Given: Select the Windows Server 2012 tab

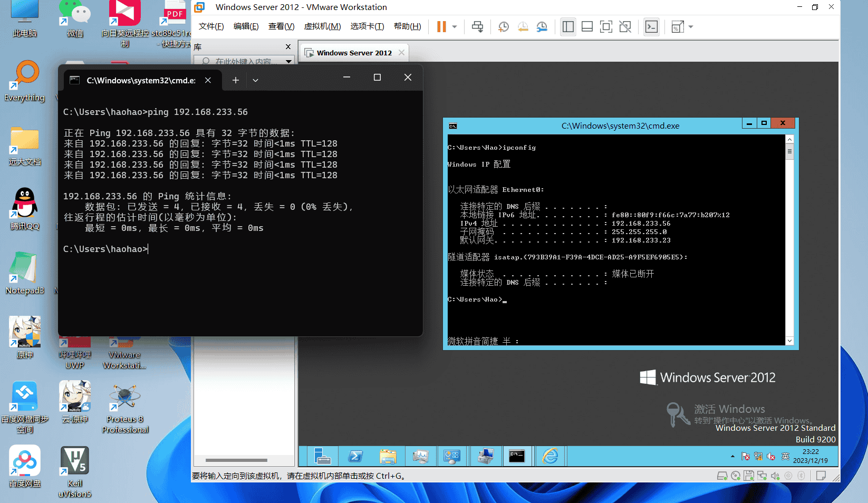Looking at the screenshot, I should click(x=354, y=53).
